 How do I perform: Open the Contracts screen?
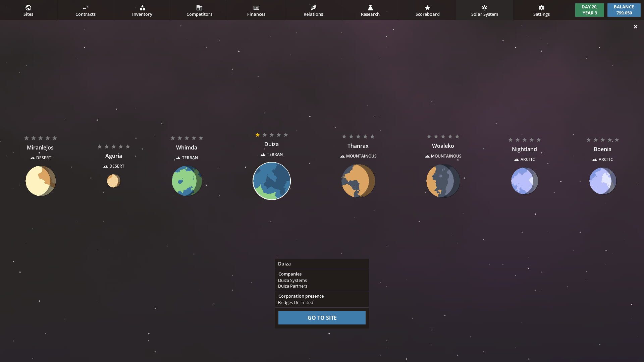coord(85,10)
